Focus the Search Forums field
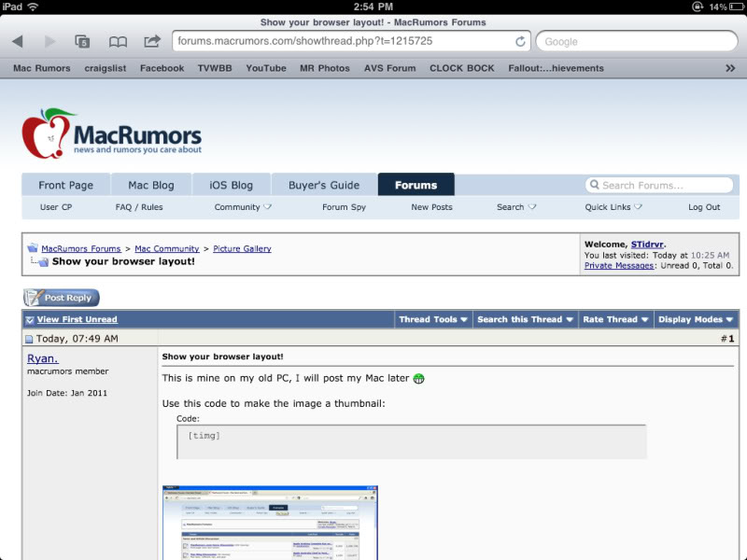 click(x=659, y=185)
